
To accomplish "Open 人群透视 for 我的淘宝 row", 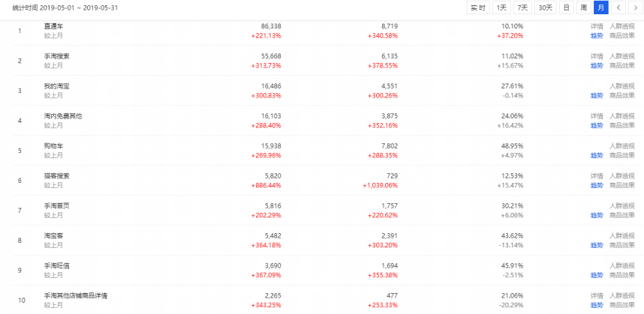I will point(622,86).
